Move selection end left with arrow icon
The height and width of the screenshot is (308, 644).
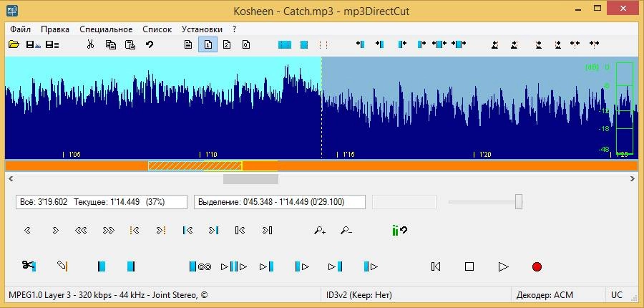point(402,44)
